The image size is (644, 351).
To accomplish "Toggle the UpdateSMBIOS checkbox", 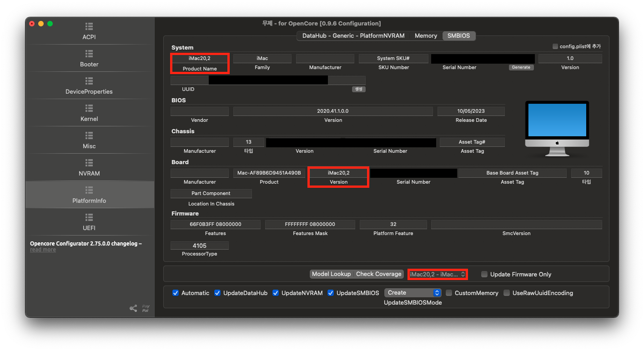I will coord(331,293).
